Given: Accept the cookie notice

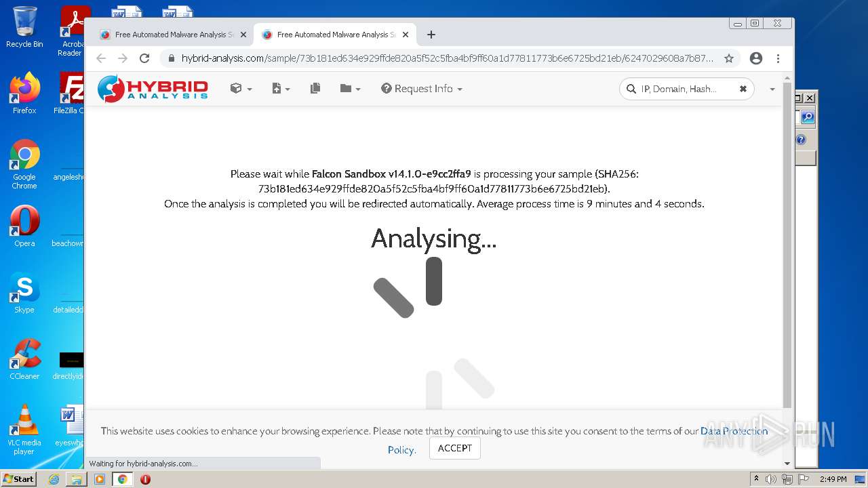Looking at the screenshot, I should click(x=455, y=448).
